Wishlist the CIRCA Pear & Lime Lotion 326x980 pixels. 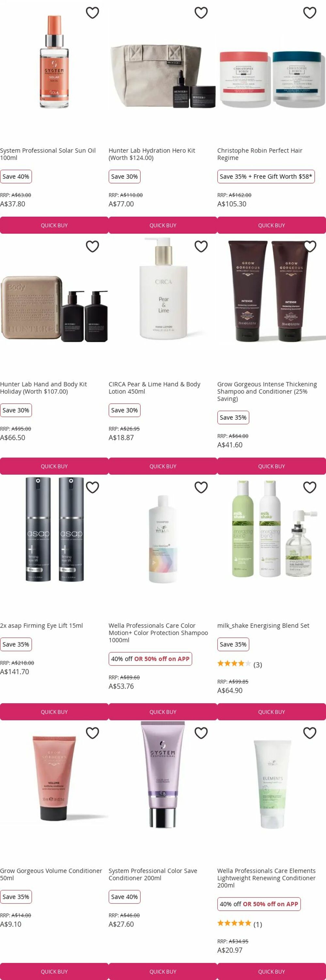[x=201, y=247]
